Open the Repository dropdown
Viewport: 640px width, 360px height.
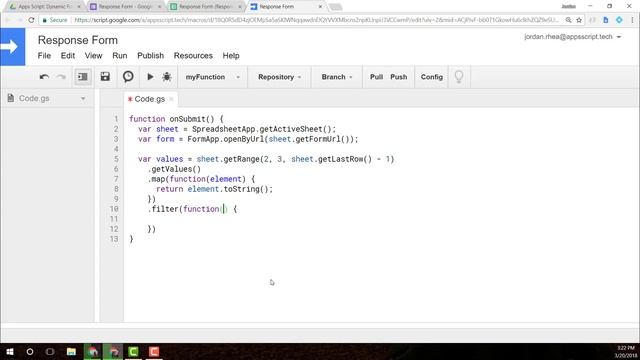[x=280, y=77]
